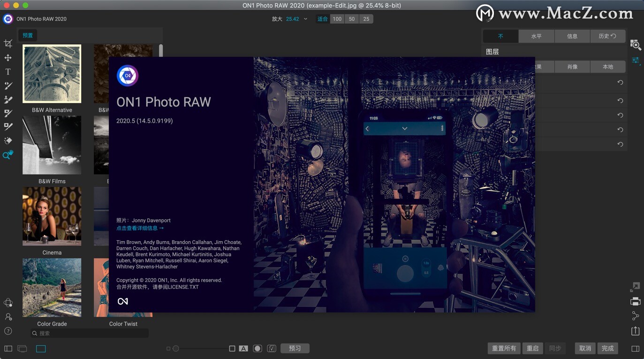Click the 图层 layers heading
Screen dimensions: 644x359
[492, 52]
